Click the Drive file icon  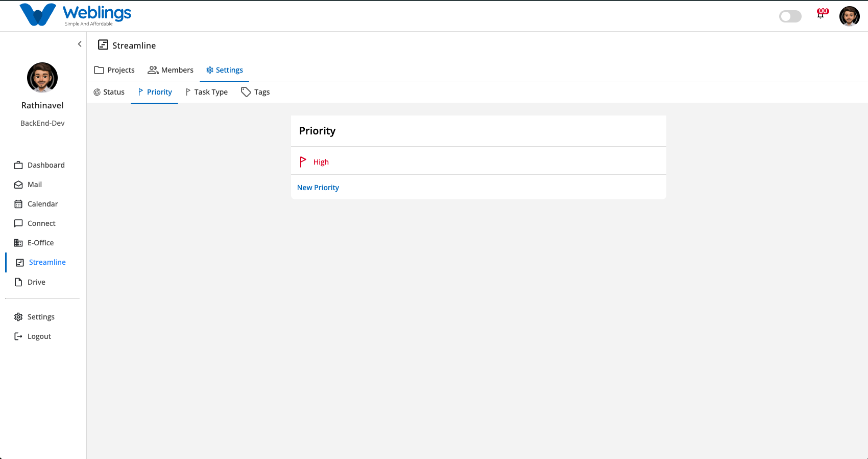pyautogui.click(x=18, y=282)
